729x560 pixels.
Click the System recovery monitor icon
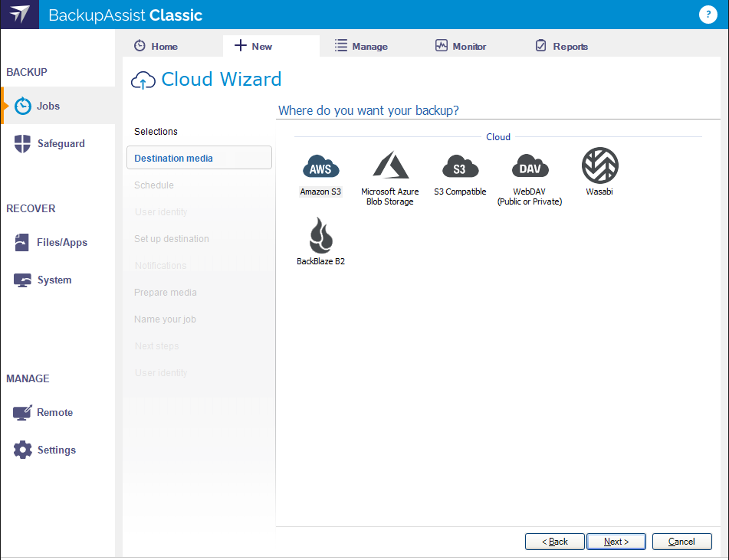tap(22, 280)
